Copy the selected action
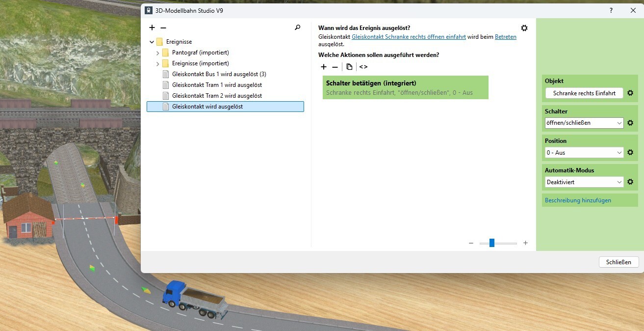644x331 pixels. tap(349, 67)
